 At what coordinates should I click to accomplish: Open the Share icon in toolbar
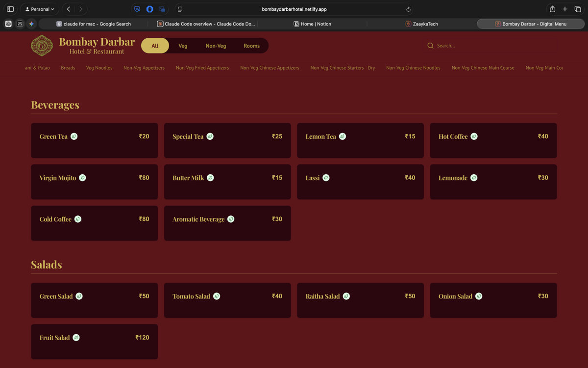click(552, 9)
